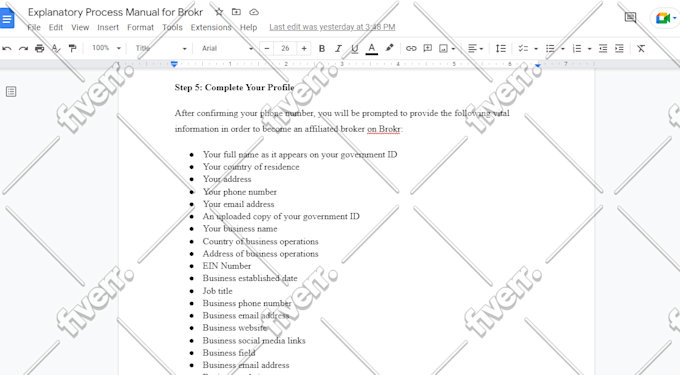Toggle Underline formatting

pyautogui.click(x=355, y=49)
